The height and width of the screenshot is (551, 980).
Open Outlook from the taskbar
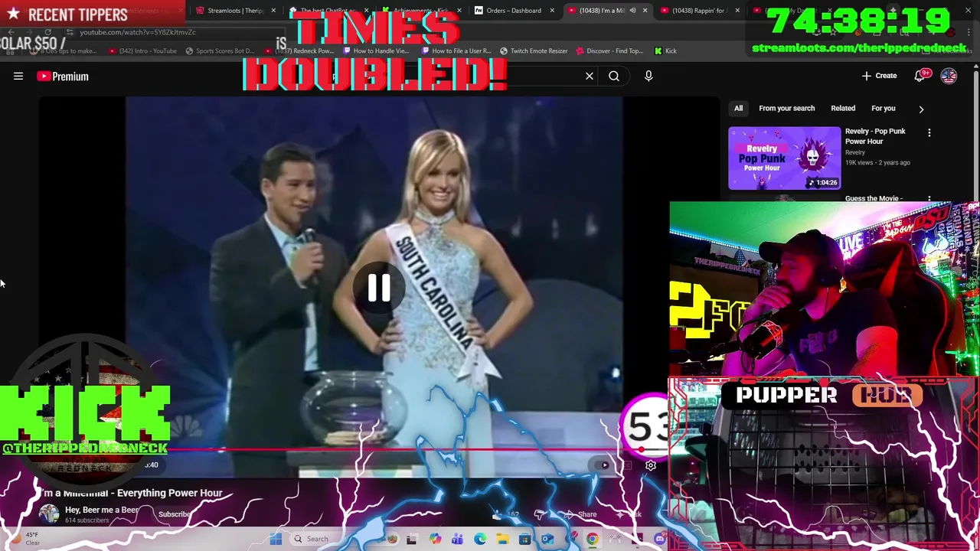tap(547, 540)
